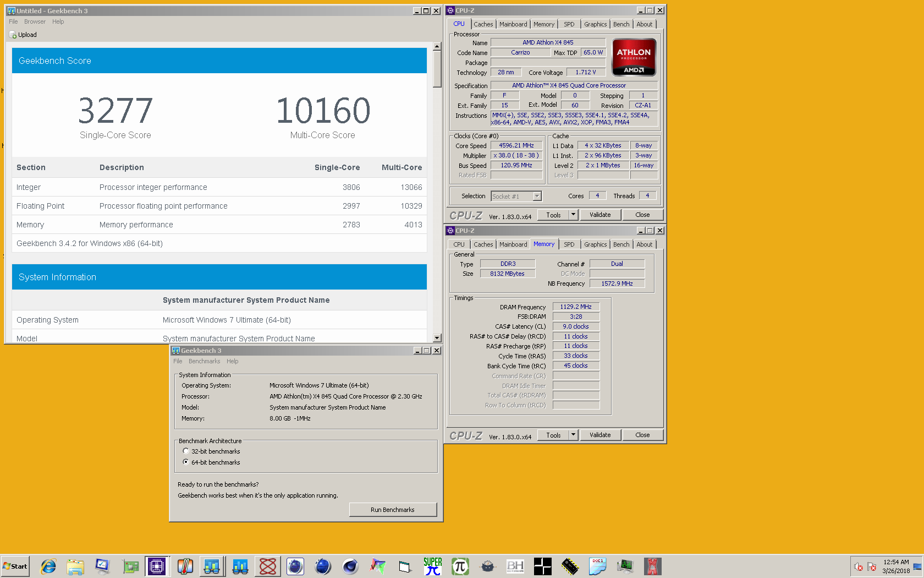This screenshot has width=924, height=578.
Task: Open the Memory tab in CPU-Z processor window
Action: coord(544,24)
